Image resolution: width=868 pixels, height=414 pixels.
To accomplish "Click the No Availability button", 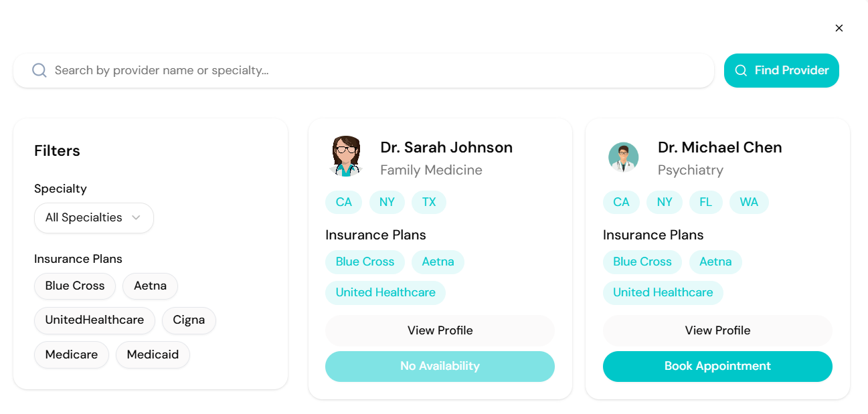I will click(x=440, y=366).
